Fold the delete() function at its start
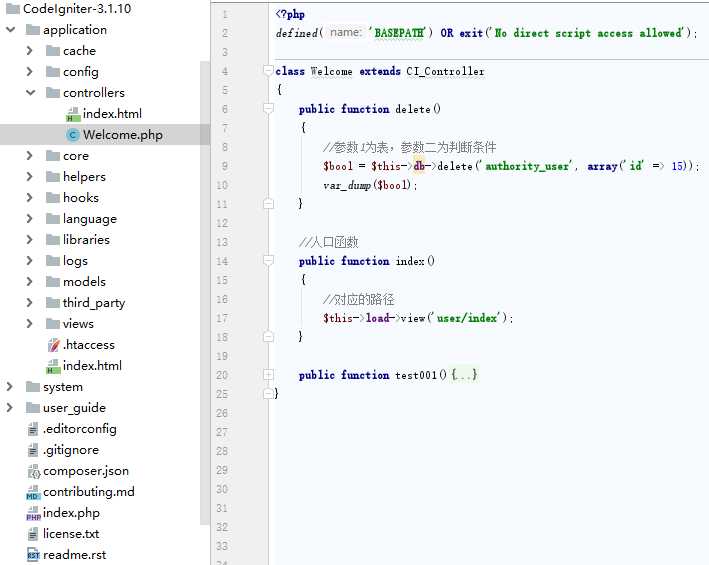 [268, 108]
